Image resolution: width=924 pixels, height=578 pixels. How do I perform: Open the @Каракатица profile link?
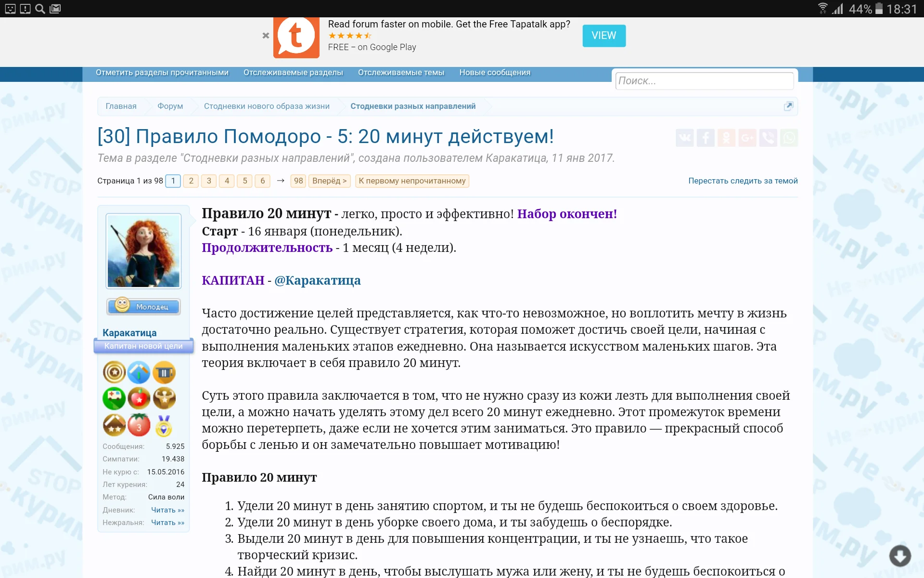pyautogui.click(x=318, y=280)
